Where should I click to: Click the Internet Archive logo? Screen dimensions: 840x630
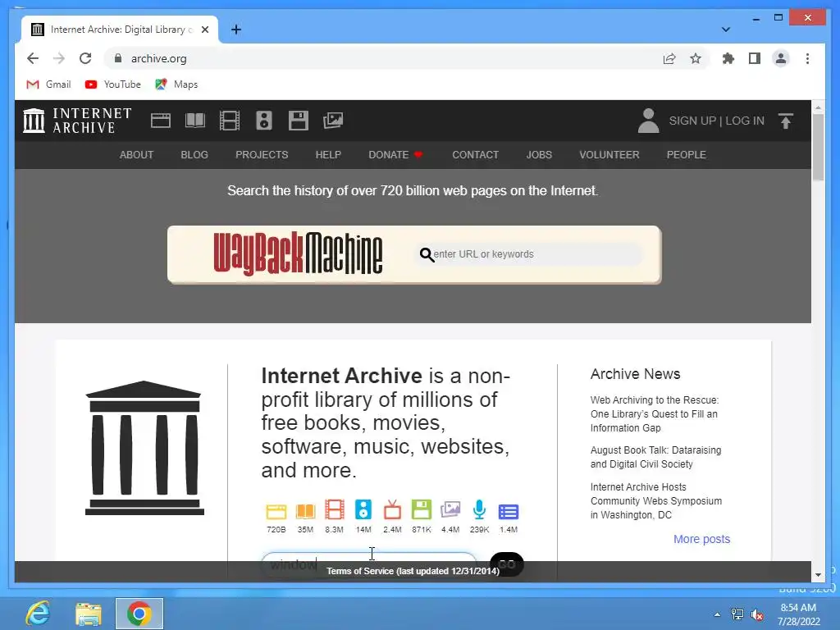[x=77, y=121]
